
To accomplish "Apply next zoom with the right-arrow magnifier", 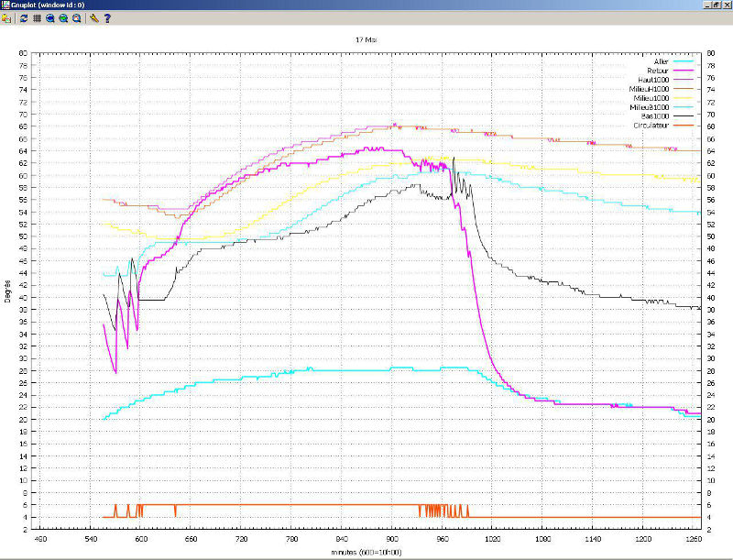I will click(63, 17).
